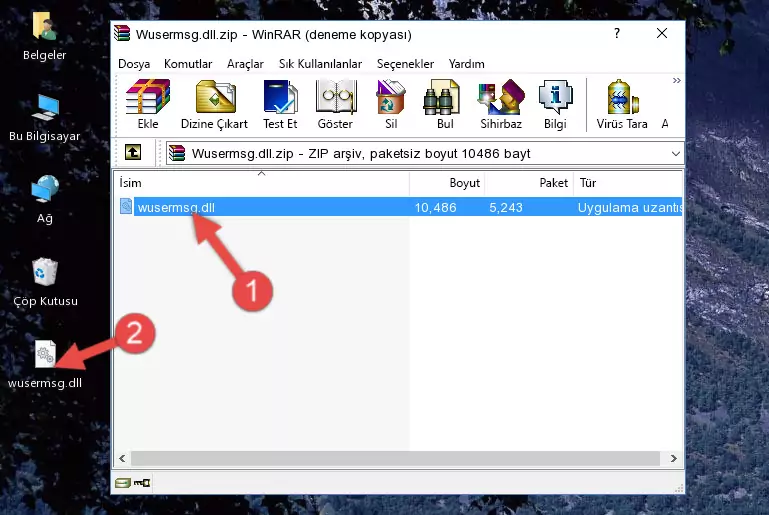769x515 pixels.
Task: Click the WinRAR help question mark button
Action: pyautogui.click(x=617, y=33)
